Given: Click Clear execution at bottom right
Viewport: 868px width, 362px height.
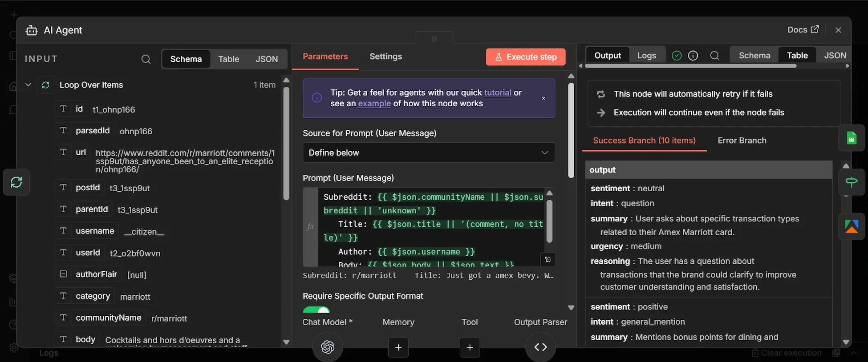Looking at the screenshot, I should tap(787, 353).
